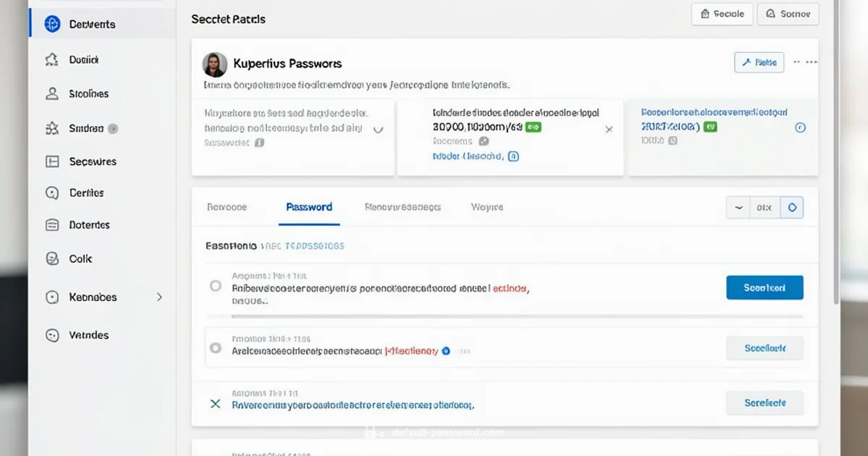868x456 pixels.
Task: Select the Notes icon in the sidebar
Action: [51, 224]
